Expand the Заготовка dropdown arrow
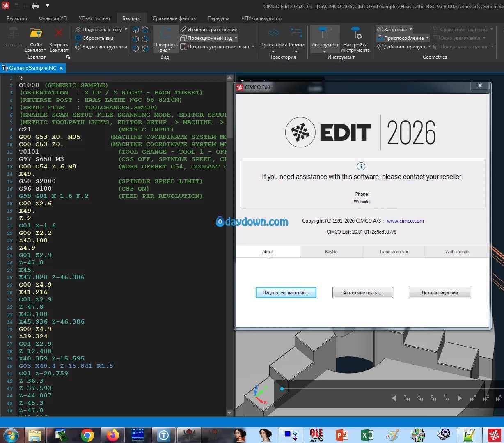504x443 pixels. click(x=410, y=30)
